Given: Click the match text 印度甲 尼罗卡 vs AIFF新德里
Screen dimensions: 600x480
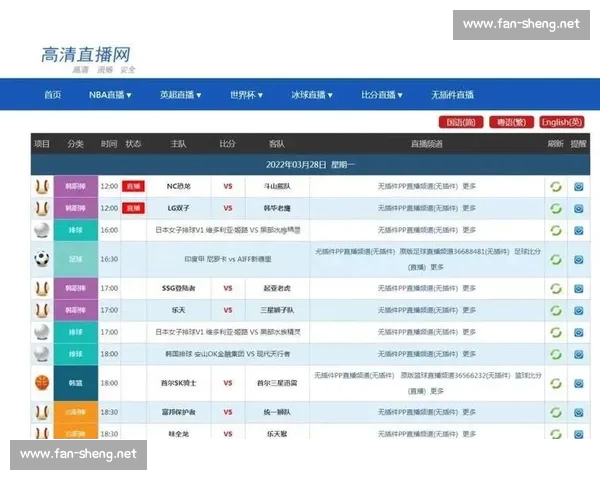Looking at the screenshot, I should pos(228,259).
